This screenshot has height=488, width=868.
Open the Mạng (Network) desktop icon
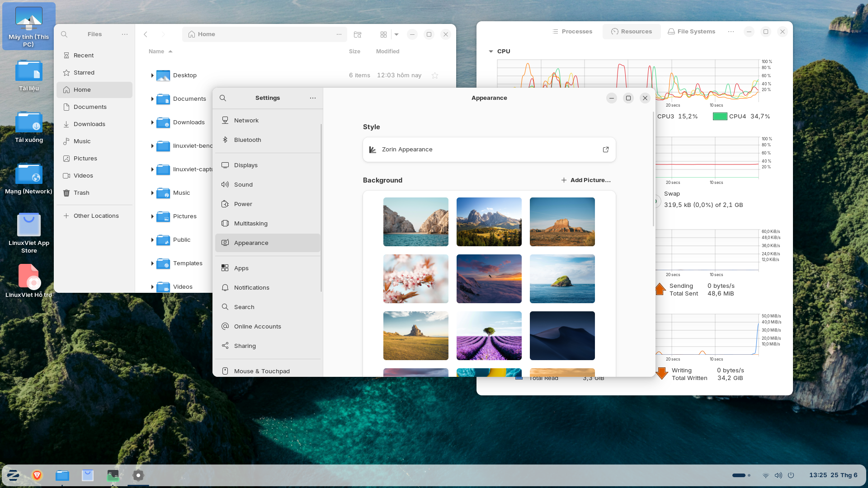pos(29,178)
